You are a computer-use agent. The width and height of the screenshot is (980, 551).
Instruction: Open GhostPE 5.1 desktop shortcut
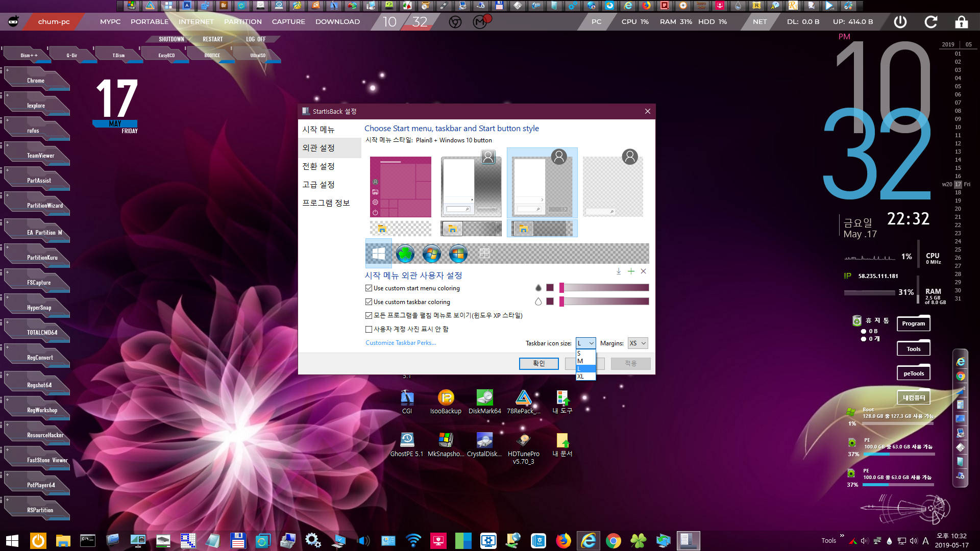coord(407,444)
